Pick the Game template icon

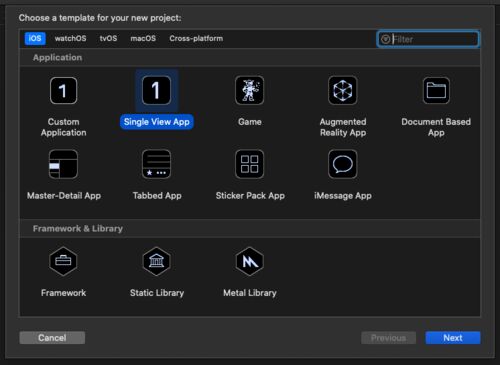pos(249,90)
